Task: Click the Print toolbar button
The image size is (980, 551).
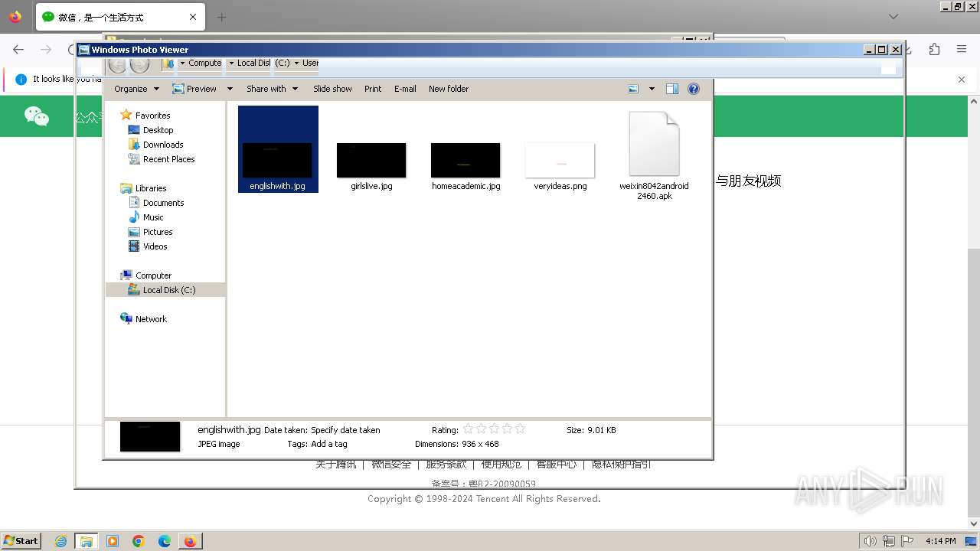Action: pyautogui.click(x=373, y=89)
